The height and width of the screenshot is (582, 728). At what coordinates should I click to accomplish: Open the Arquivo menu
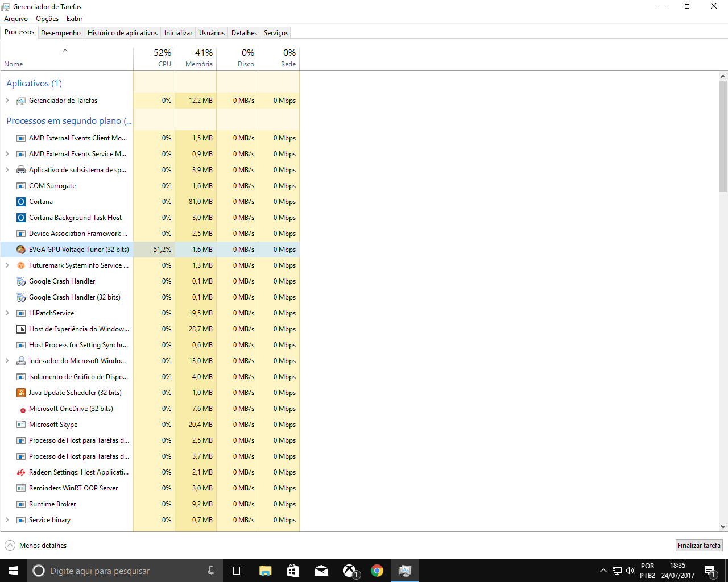pos(16,19)
